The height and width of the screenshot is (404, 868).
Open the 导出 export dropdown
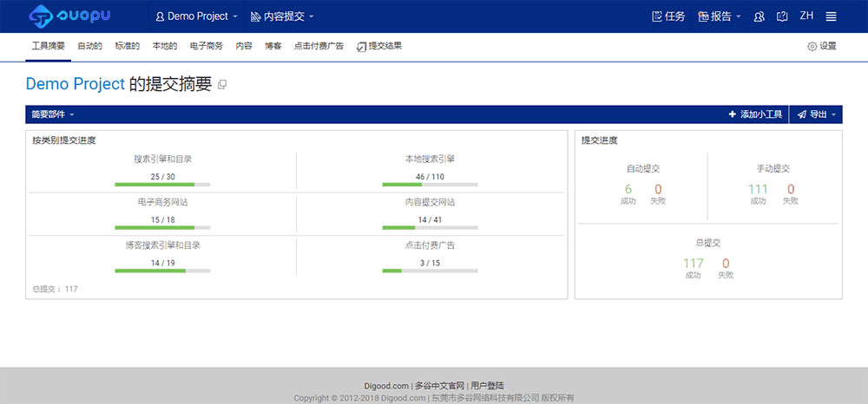click(x=816, y=114)
